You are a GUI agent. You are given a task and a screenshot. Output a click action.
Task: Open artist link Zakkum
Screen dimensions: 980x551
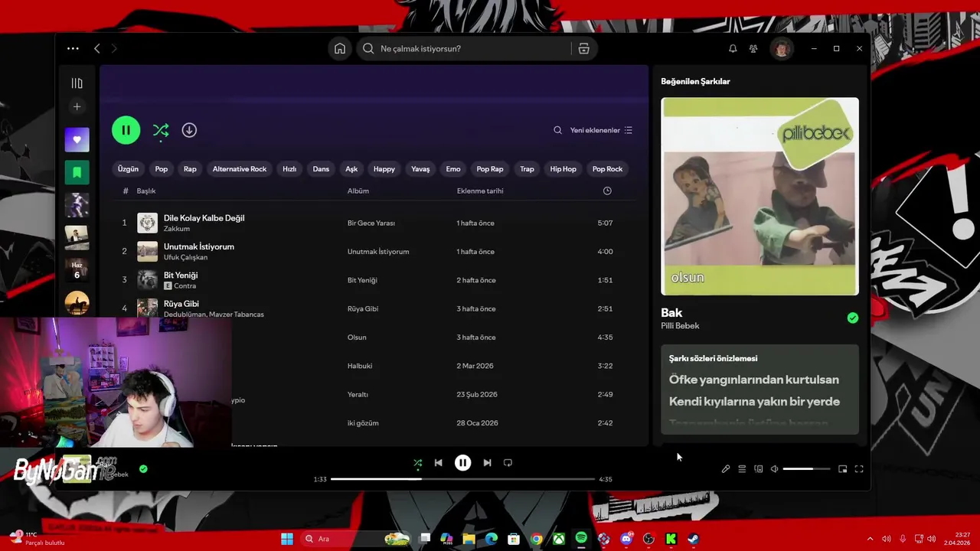(x=177, y=229)
